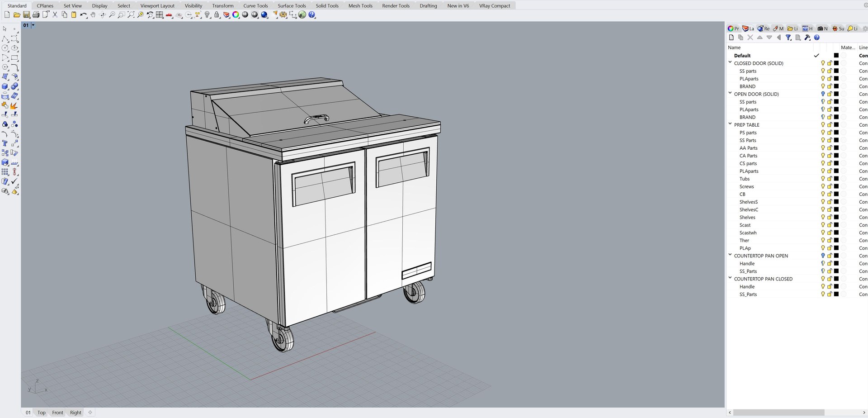Click the Save floppy disk icon
Viewport: 868px width, 418px height.
coord(26,14)
